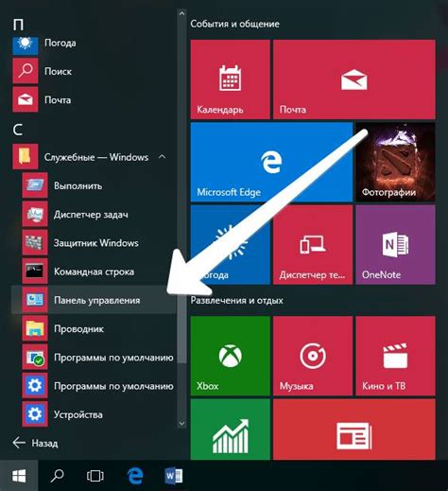This screenshot has height=491, width=448.
Task: Open the Кино и ТВ tile
Action: [395, 356]
